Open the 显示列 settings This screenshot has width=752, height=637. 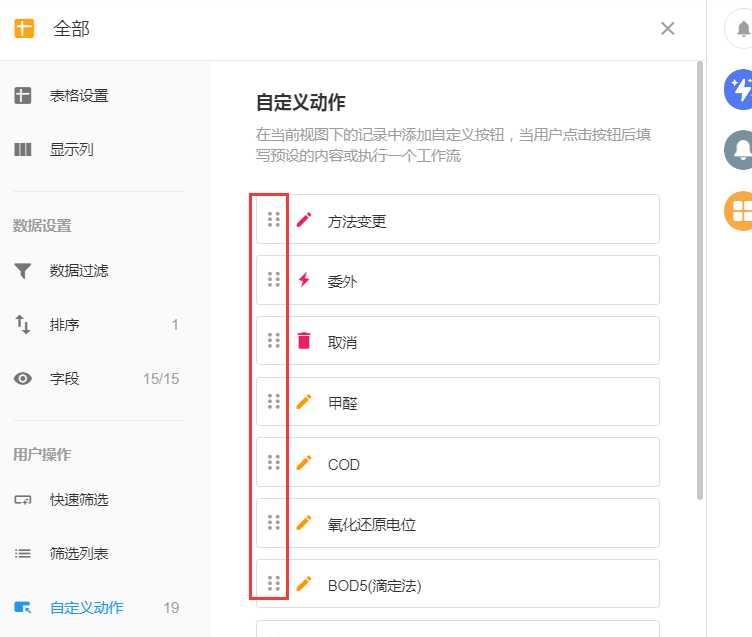click(x=72, y=150)
